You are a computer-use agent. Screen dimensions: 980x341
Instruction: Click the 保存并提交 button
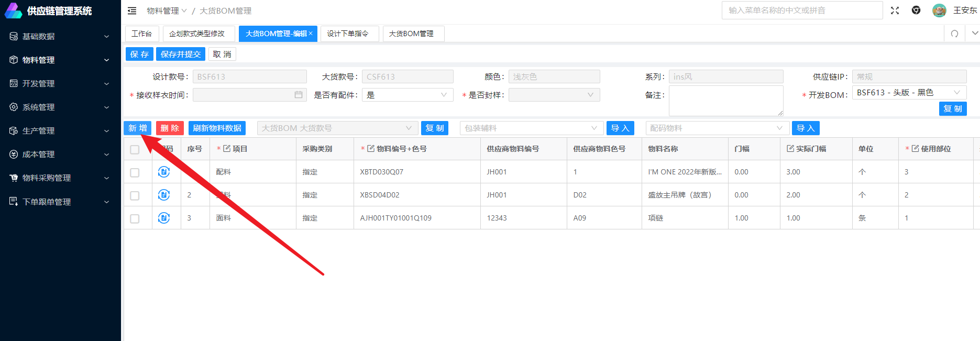[181, 54]
